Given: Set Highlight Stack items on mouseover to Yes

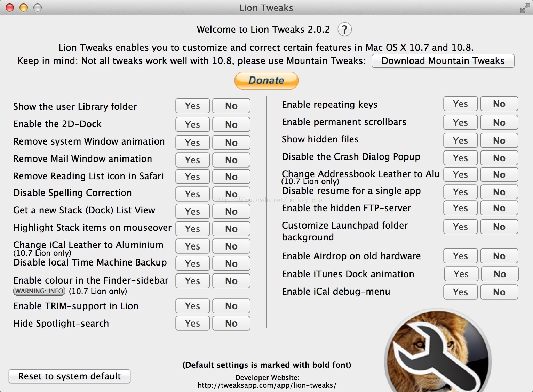Looking at the screenshot, I should 193,229.
